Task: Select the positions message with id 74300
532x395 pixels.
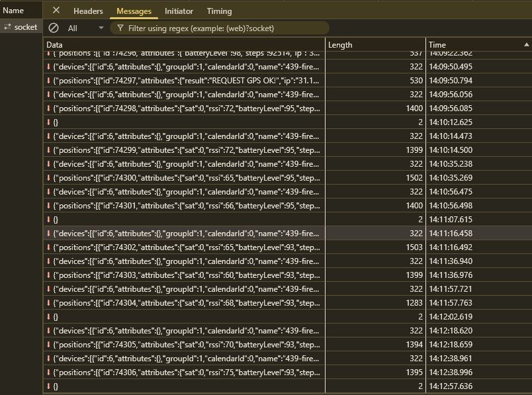Action: [x=185, y=178]
